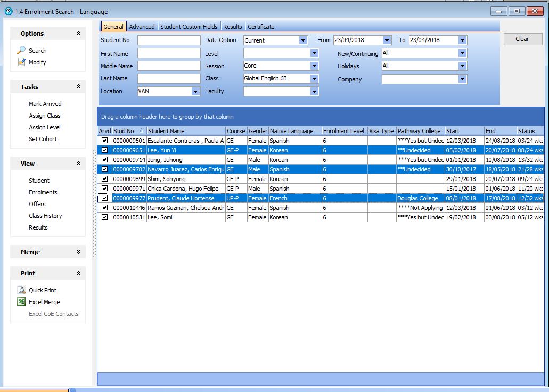
Task: Click the Search magnifier icon
Action: pos(21,51)
